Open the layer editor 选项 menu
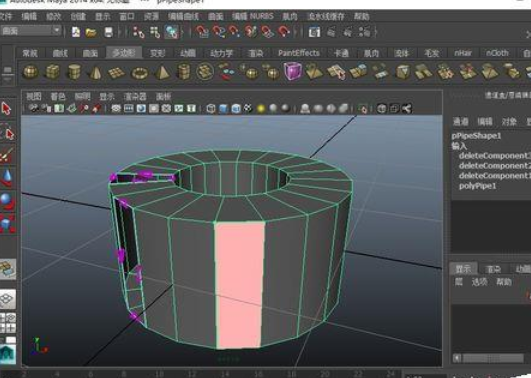The height and width of the screenshot is (378, 531). (x=480, y=282)
